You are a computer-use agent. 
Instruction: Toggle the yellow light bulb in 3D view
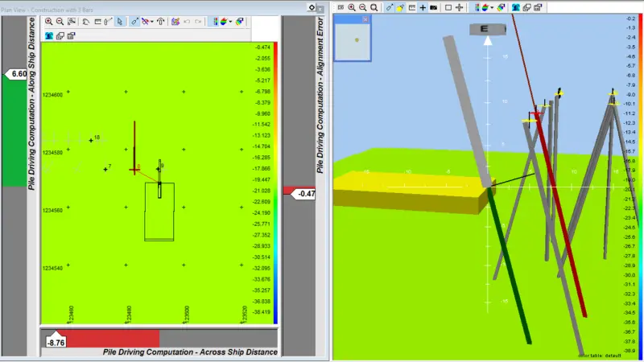(400, 7)
